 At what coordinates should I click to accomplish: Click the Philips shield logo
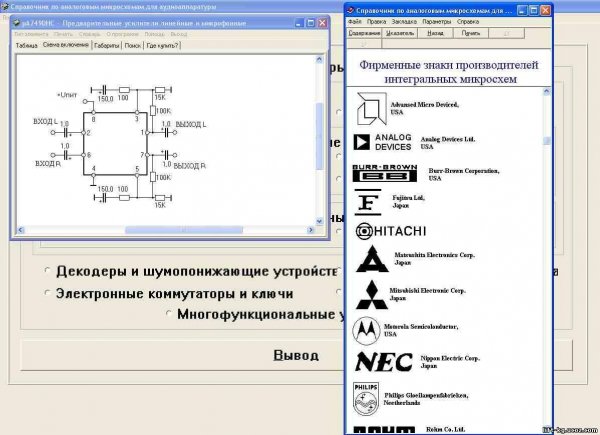coord(366,399)
